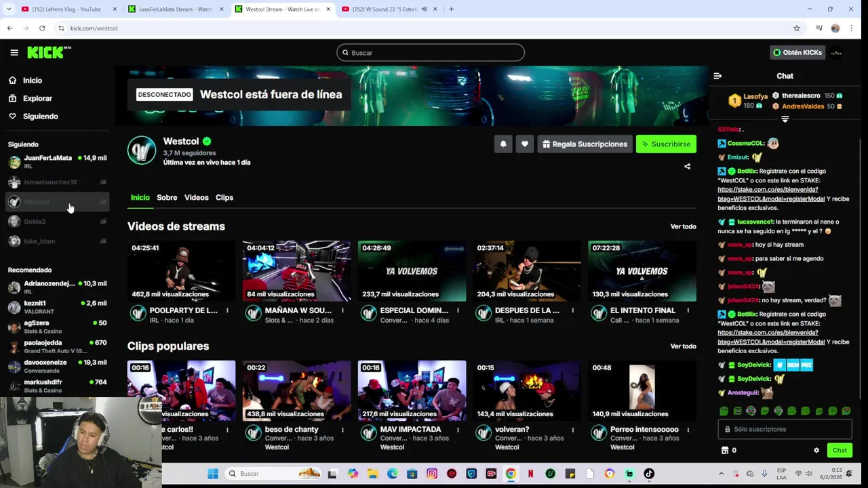The height and width of the screenshot is (488, 868).
Task: Click the green Chat send button
Action: click(x=840, y=450)
